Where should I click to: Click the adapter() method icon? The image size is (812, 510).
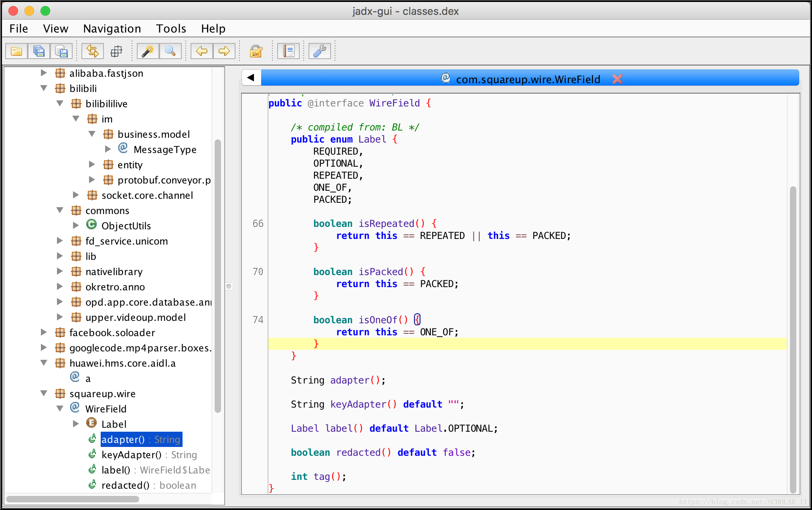(x=92, y=439)
